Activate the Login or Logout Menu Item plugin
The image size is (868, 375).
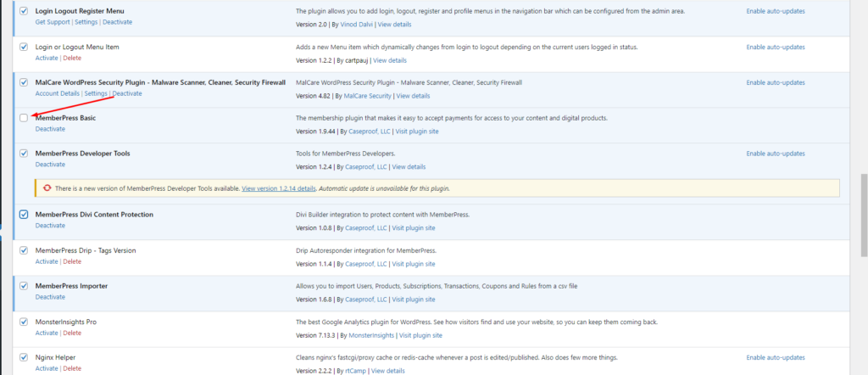tap(47, 58)
